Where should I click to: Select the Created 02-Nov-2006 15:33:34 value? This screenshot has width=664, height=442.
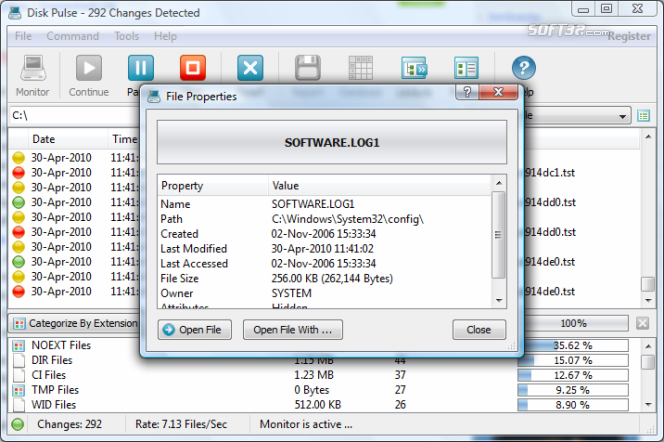coord(324,234)
